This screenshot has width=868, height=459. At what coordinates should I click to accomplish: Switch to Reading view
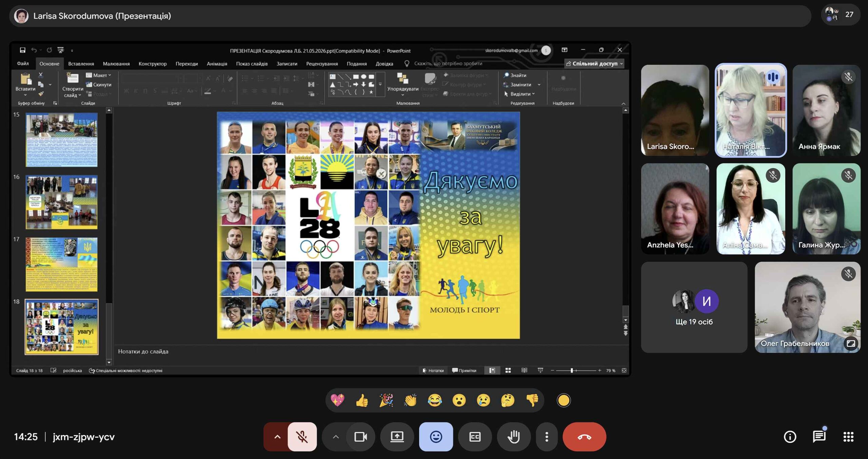pos(524,370)
